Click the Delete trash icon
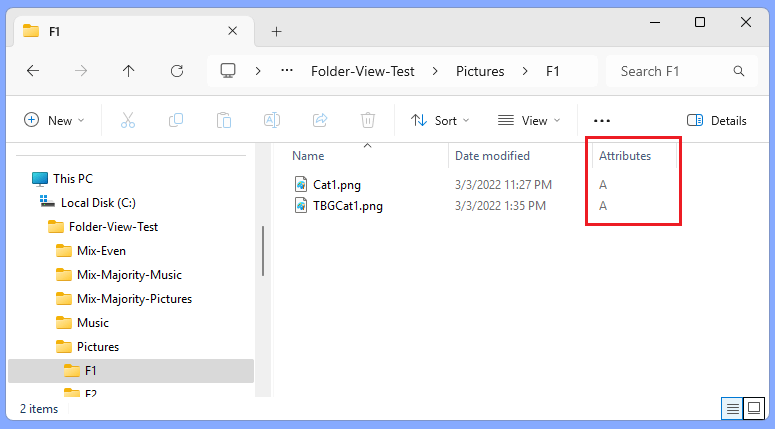 pos(368,120)
